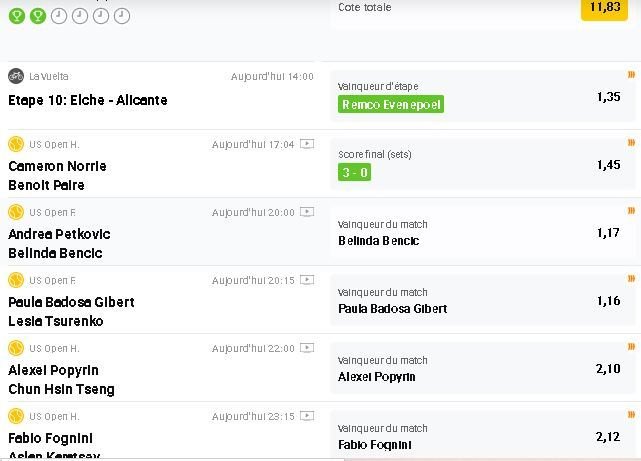The image size is (641, 461).
Task: Open live stream icon for Popyrin vs Tseng
Action: [307, 348]
